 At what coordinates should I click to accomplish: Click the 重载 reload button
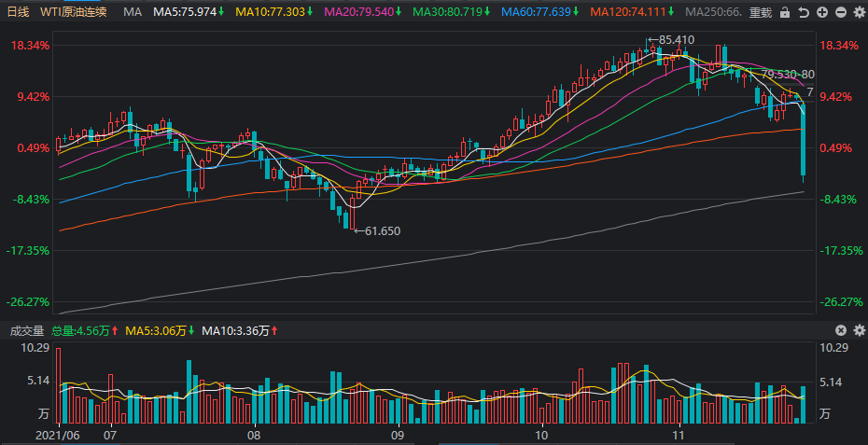[x=761, y=12]
